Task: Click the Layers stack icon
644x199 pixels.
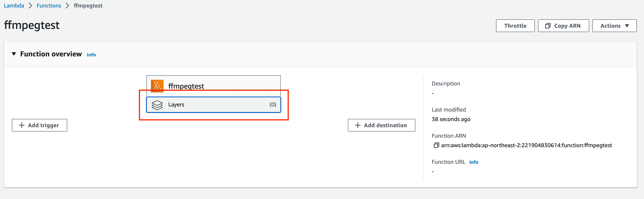Action: click(x=157, y=105)
